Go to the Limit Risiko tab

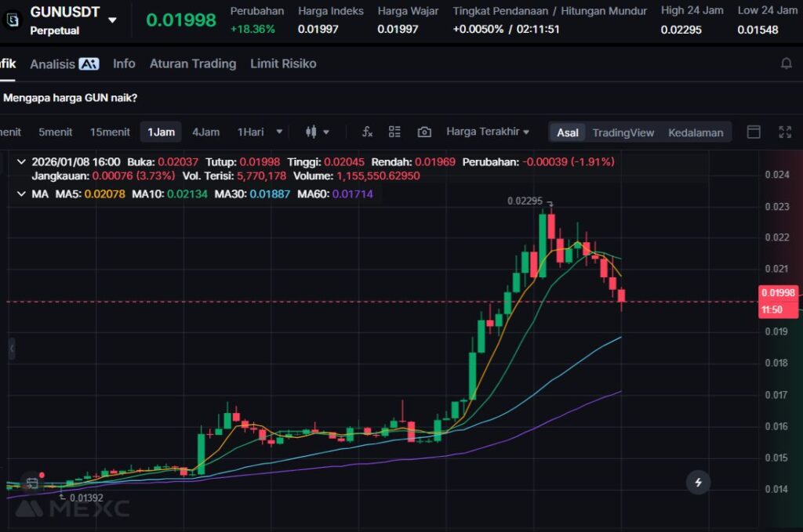pos(283,63)
